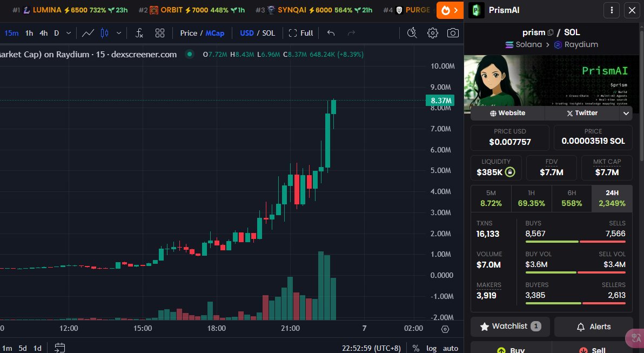Open the PrismAI Twitter link
This screenshot has height=353, width=644.
click(x=582, y=113)
